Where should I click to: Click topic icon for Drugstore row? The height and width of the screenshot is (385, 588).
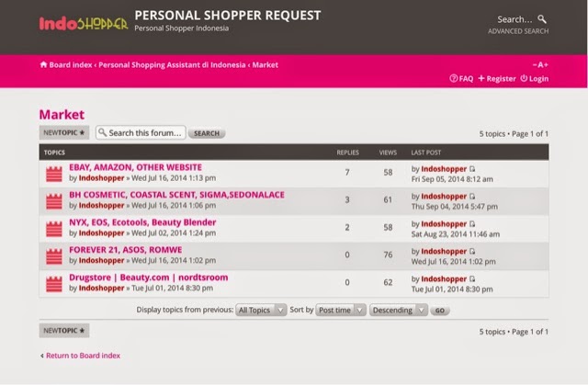coord(54,284)
